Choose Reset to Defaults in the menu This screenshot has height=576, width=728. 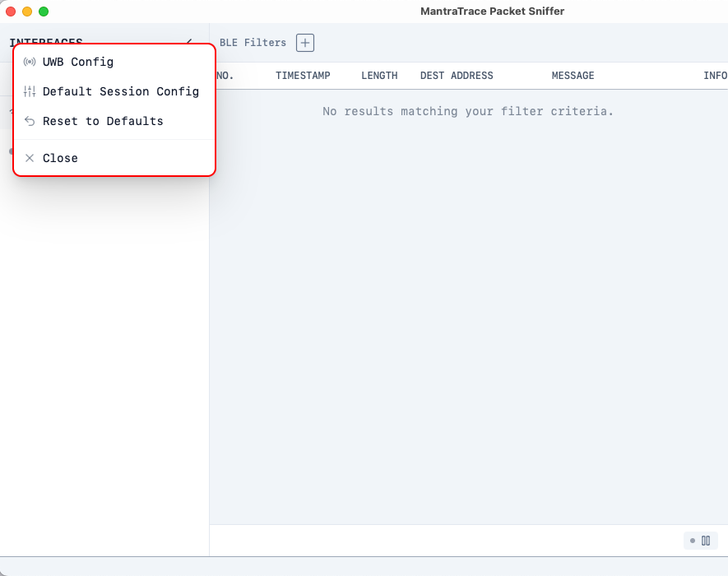tap(102, 121)
